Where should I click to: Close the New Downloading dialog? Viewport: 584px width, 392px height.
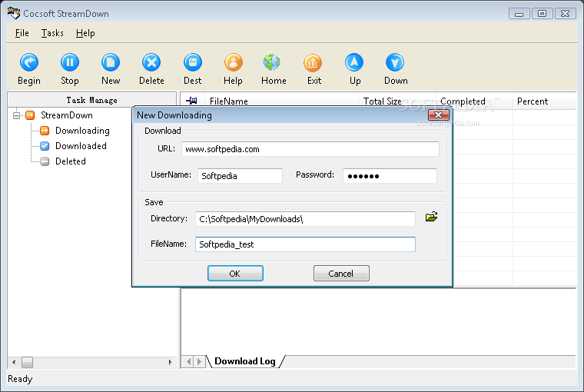point(438,115)
